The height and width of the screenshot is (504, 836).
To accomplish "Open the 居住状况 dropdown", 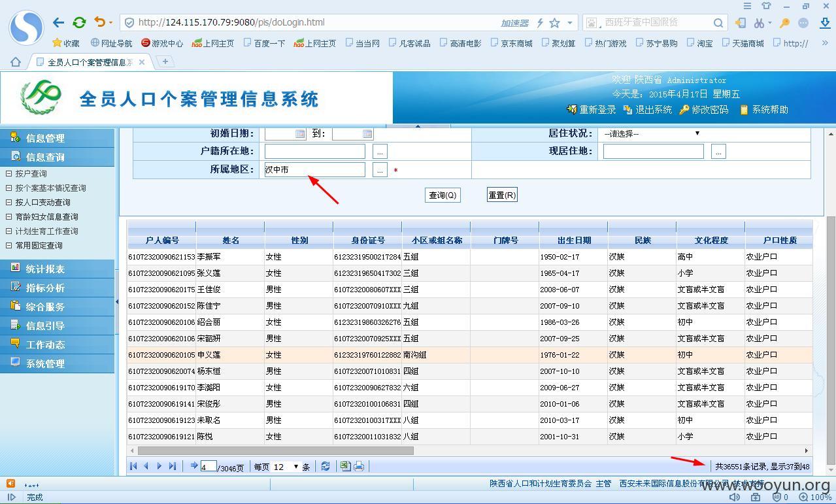I will point(652,133).
